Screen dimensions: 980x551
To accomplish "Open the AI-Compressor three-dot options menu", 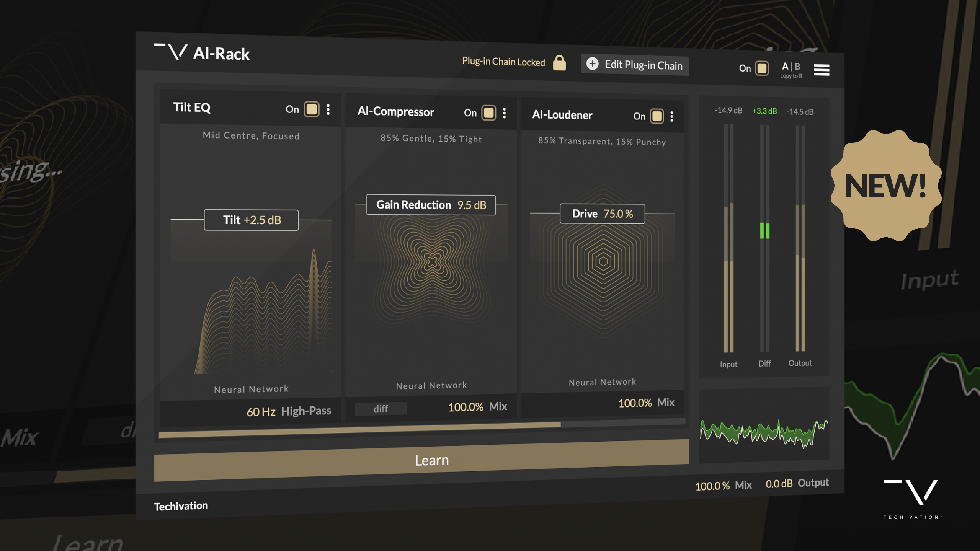I will tap(504, 113).
